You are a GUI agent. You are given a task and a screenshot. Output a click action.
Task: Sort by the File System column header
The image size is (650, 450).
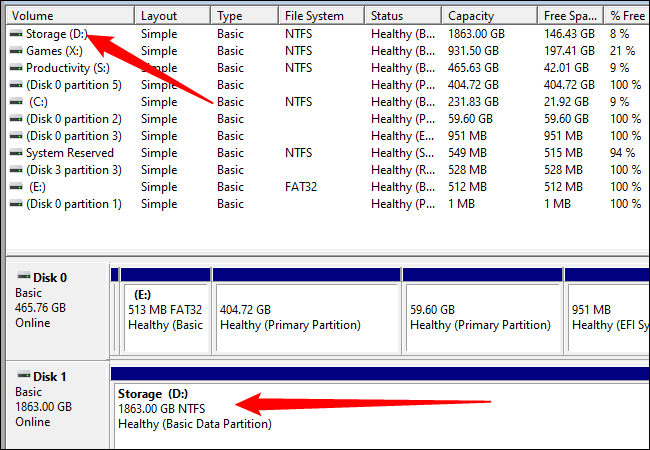[322, 16]
